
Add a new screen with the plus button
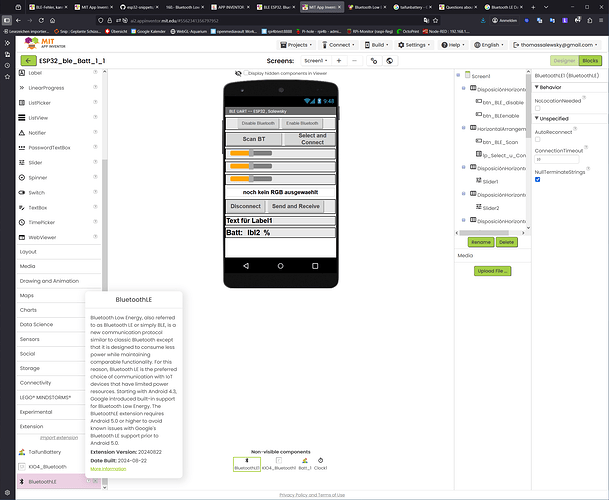point(339,61)
